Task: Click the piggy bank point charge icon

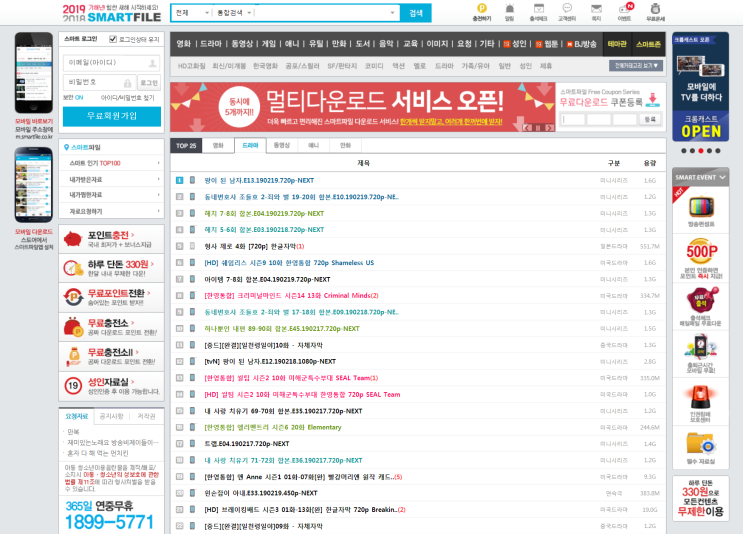Action: click(x=72, y=238)
